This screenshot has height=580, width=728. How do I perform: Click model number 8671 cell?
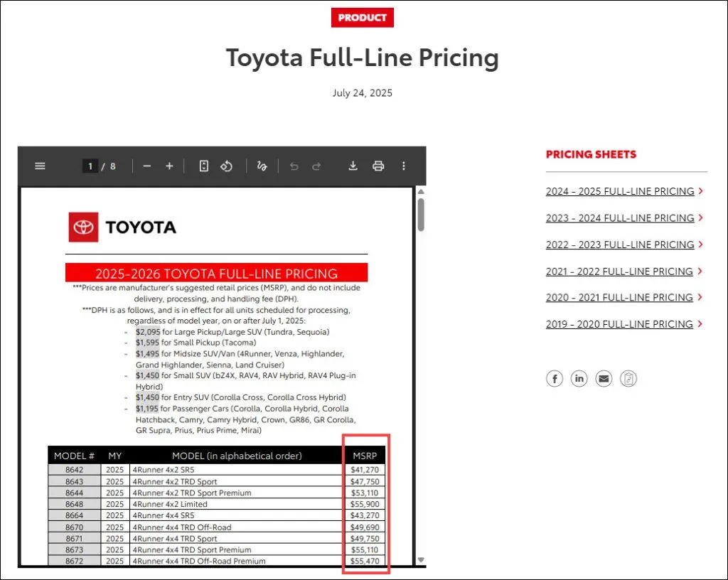[74, 539]
